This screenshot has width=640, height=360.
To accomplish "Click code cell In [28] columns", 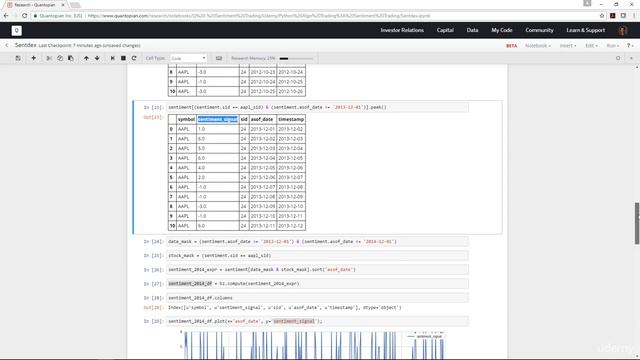I will tap(317, 298).
